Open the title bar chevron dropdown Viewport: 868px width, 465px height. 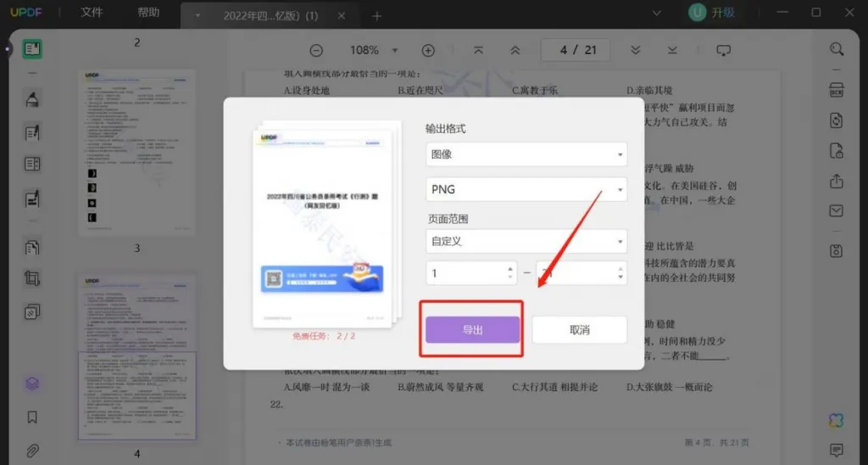657,14
